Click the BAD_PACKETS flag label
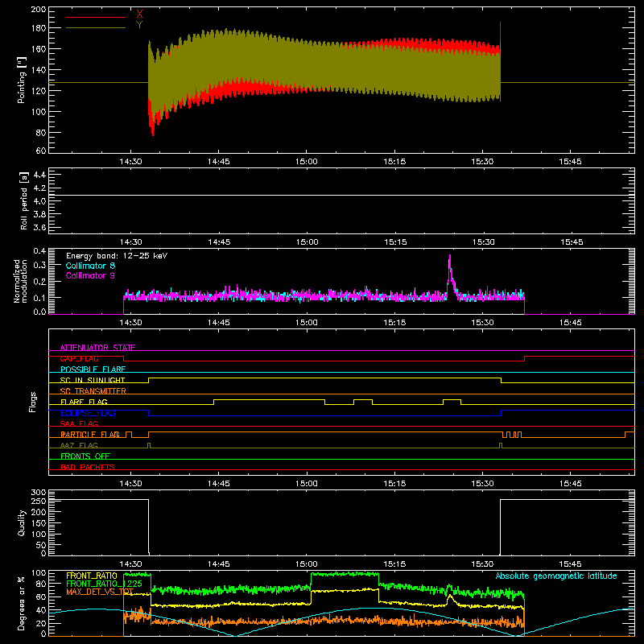Viewport: 644px width, 644px height. point(88,467)
